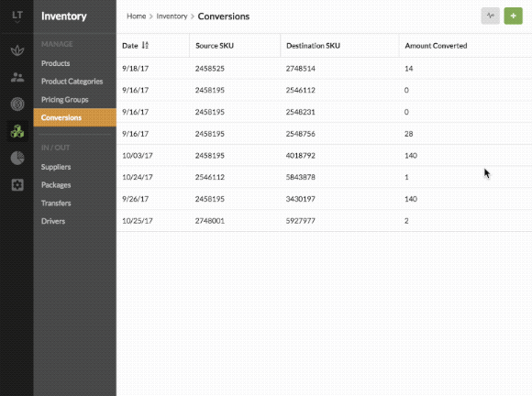
Task: Sort by the Date sort arrows
Action: tap(145, 46)
